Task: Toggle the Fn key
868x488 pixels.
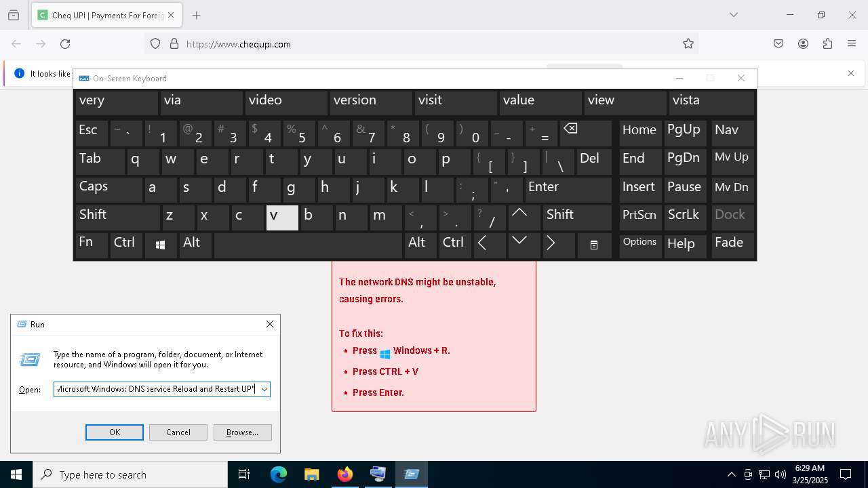Action: (x=92, y=245)
